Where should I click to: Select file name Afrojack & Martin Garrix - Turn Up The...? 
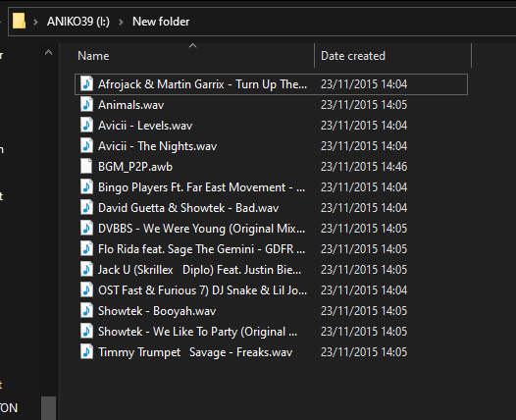[x=202, y=84]
